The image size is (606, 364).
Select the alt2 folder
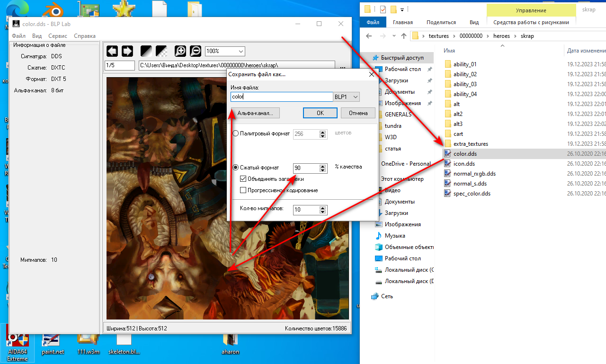coord(458,114)
